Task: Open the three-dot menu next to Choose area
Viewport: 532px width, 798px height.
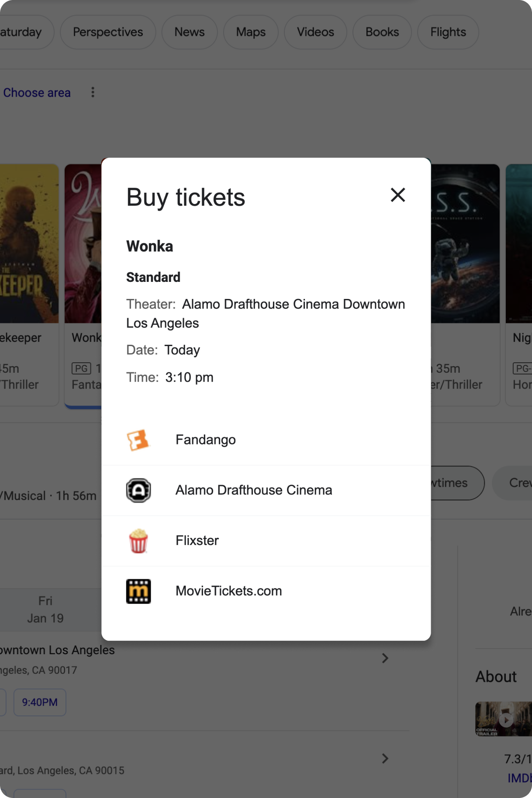Action: pyautogui.click(x=93, y=92)
